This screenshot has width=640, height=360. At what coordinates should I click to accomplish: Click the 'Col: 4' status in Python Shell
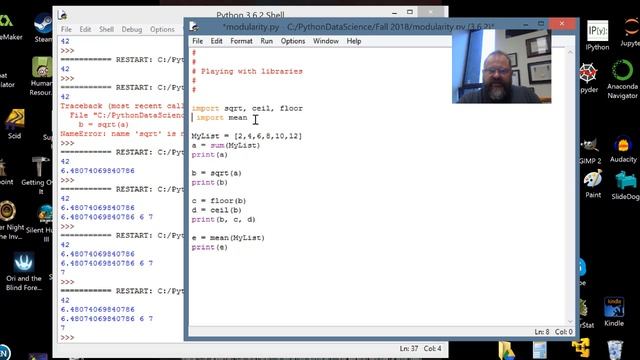(x=433, y=349)
